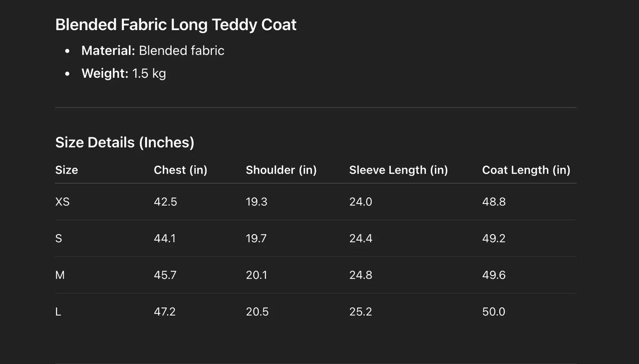Click the Shoulder (in) column header
Screen dimensions: 639x364
tap(281, 170)
